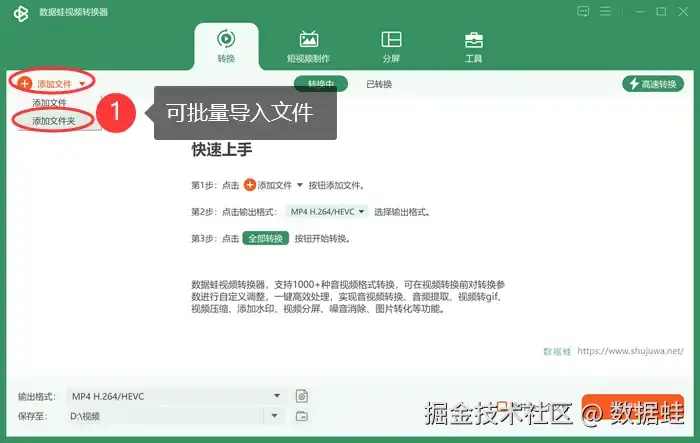700x443 pixels.
Task: Select the 转换中 tab
Action: coord(321,84)
